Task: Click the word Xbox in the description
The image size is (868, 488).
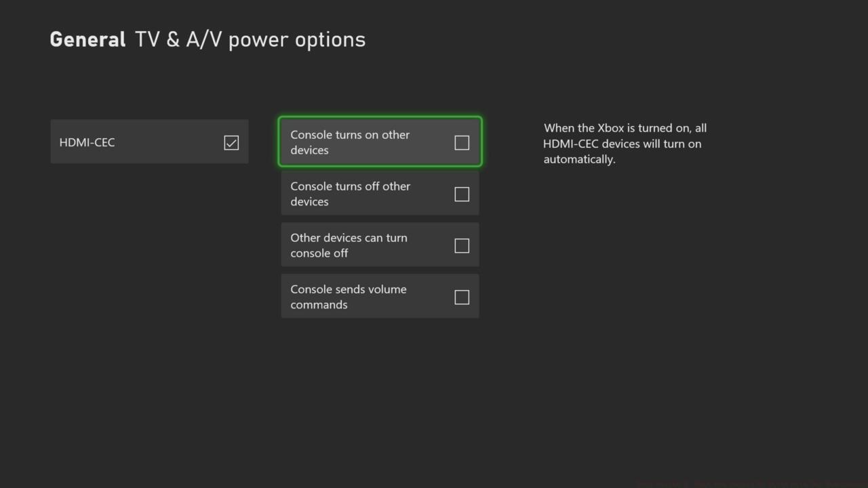Action: 610,128
